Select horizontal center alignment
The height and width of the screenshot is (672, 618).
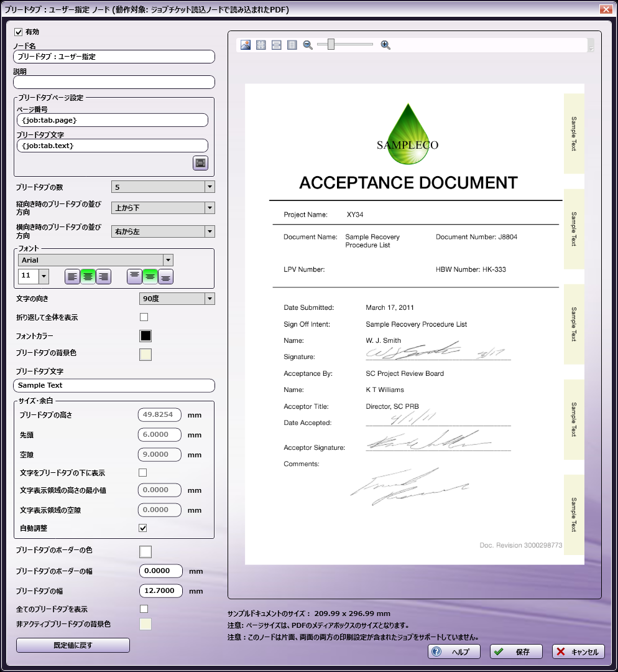(x=88, y=277)
